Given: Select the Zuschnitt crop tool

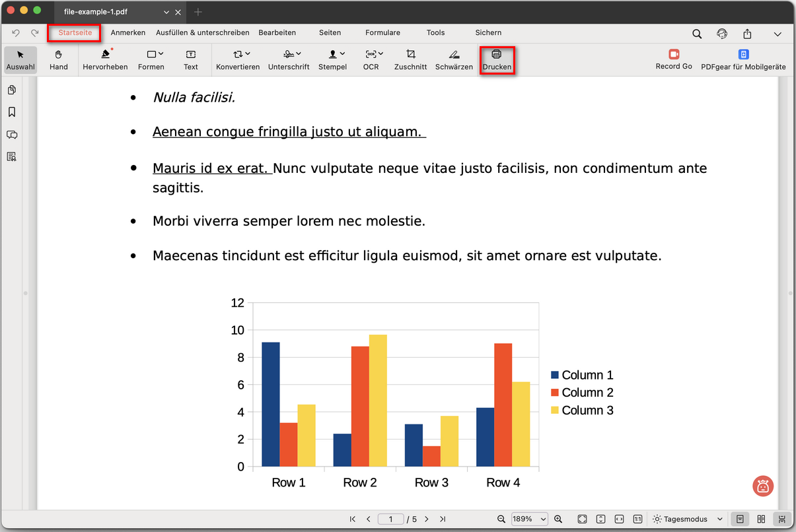Looking at the screenshot, I should pos(410,59).
